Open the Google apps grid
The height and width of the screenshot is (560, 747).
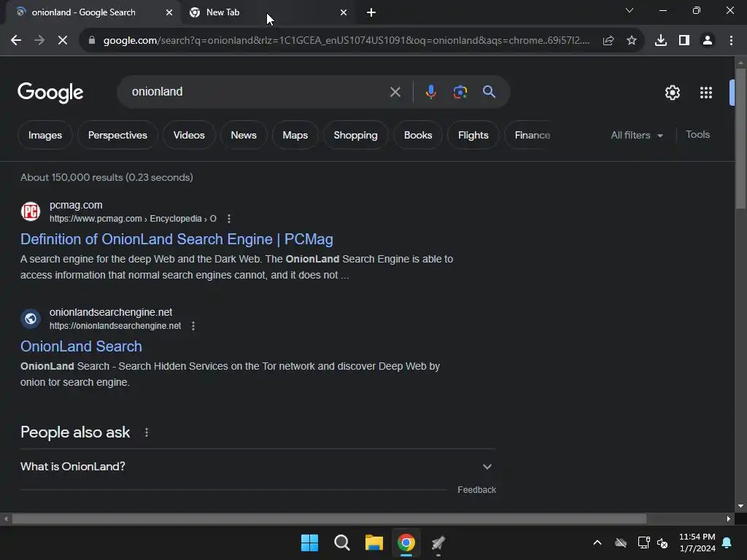[x=706, y=93]
